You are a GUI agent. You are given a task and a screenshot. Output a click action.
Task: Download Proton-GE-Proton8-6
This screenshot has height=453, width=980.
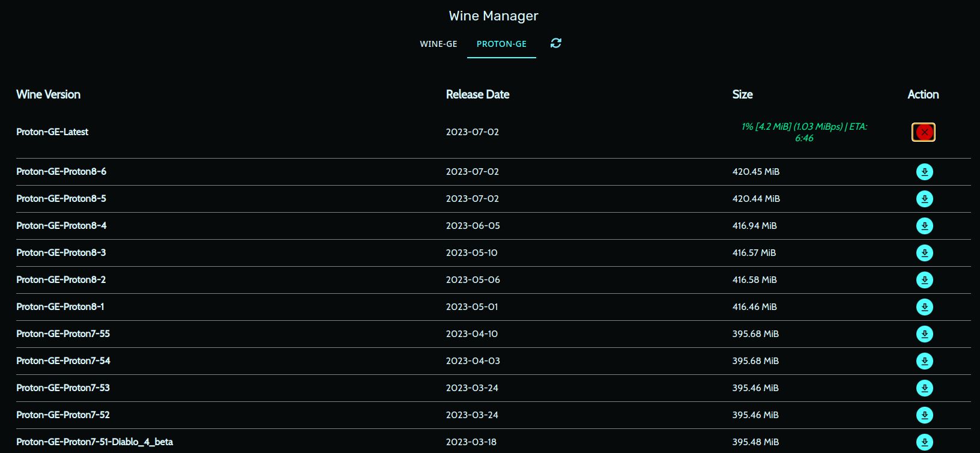tap(924, 172)
